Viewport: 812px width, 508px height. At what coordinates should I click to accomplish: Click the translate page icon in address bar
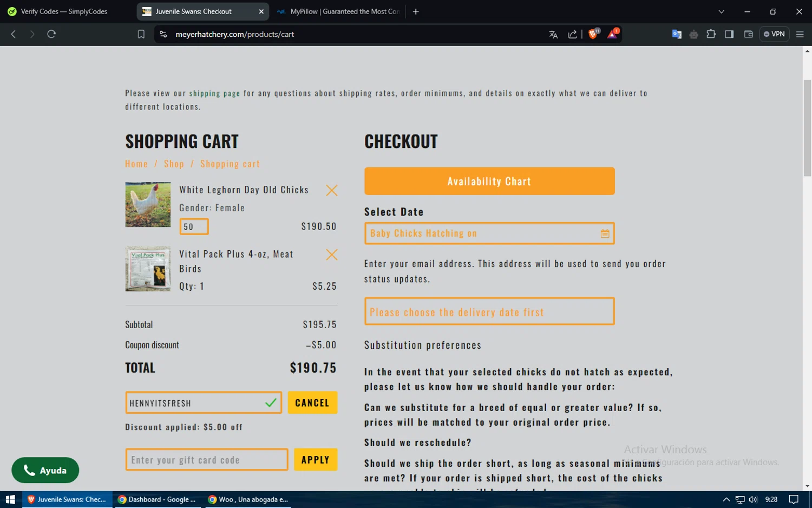[553, 34]
